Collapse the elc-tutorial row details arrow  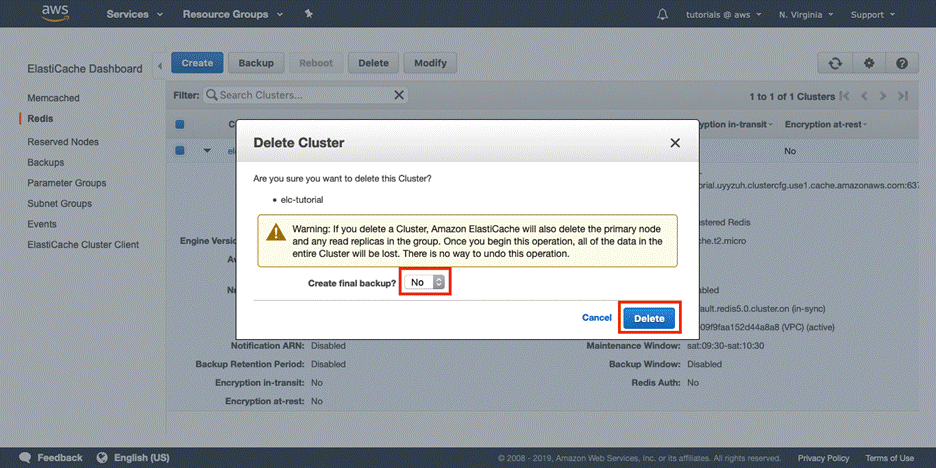point(208,151)
